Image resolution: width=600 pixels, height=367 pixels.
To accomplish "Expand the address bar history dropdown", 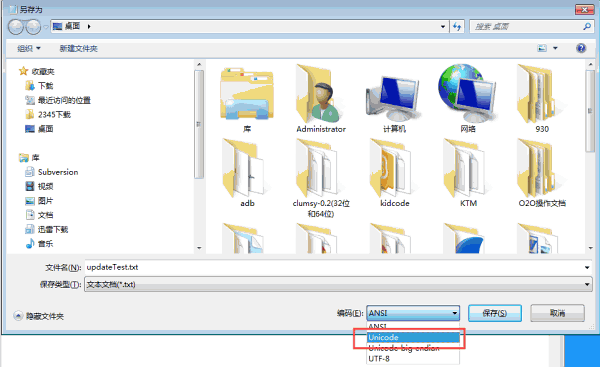I will (443, 26).
